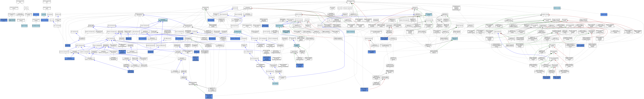
Task: Click the 'multicellular organism development' node
Action: click(x=163, y=20)
